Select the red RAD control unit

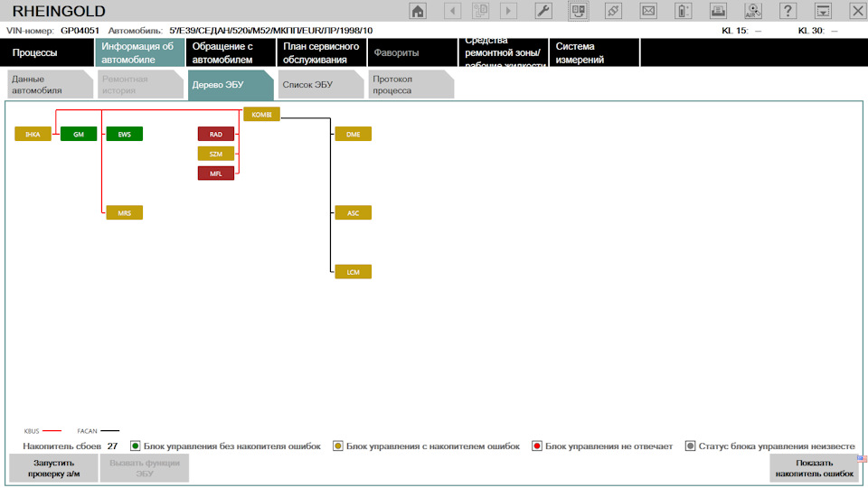pos(216,134)
